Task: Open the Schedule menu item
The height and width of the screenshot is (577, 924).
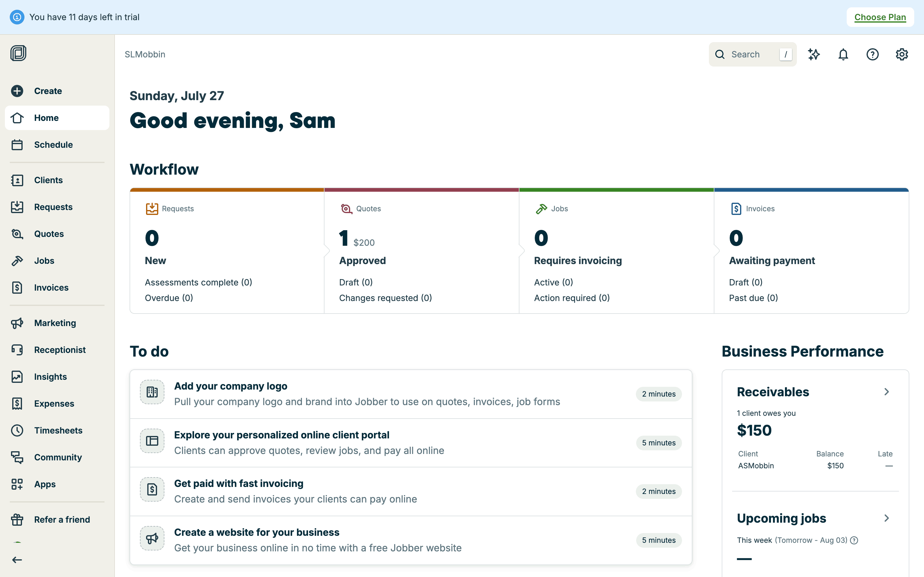Action: click(x=53, y=145)
